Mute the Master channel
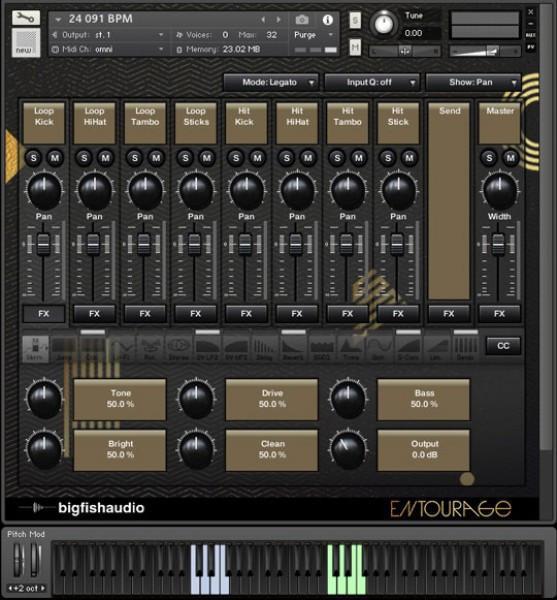This screenshot has height=600, width=557. (510, 158)
